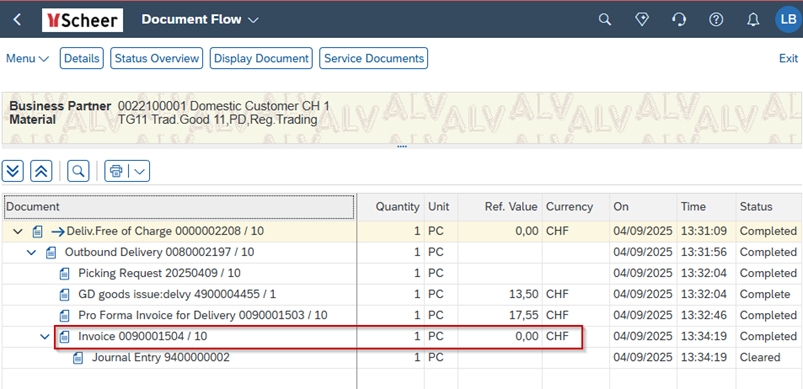Go back using the header arrow
803x389 pixels.
17,19
